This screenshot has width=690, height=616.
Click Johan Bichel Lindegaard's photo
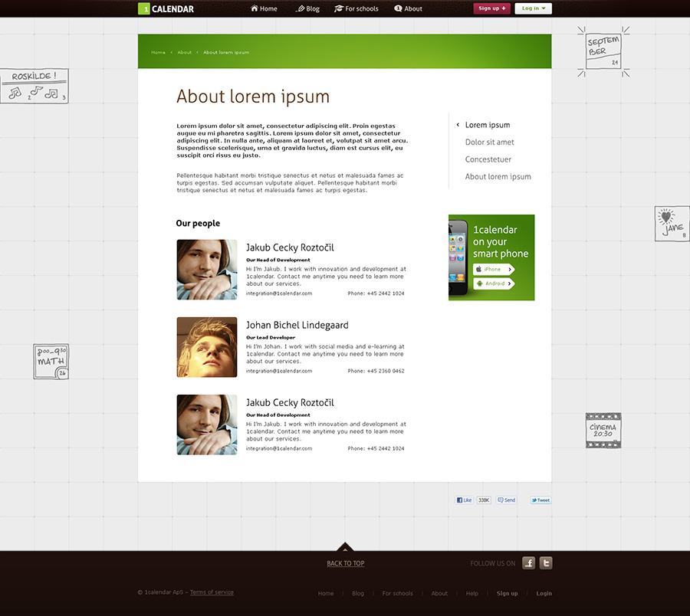(x=207, y=347)
